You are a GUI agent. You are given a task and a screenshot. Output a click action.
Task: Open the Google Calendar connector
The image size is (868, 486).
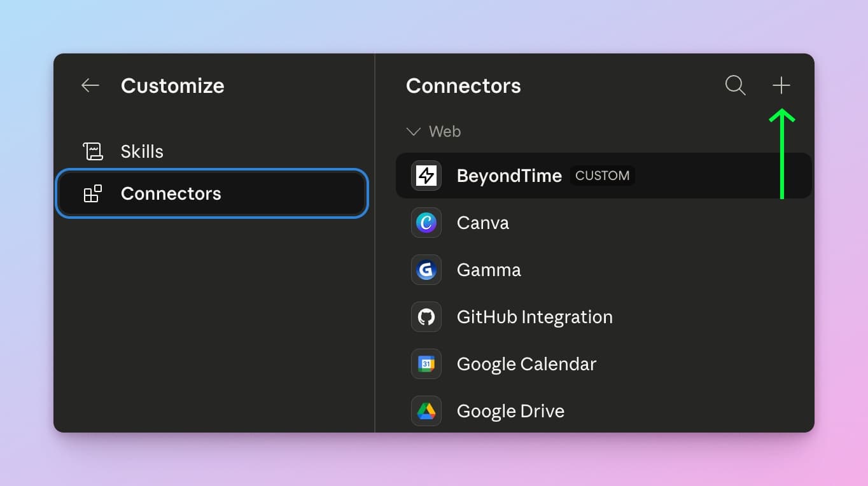click(x=526, y=364)
